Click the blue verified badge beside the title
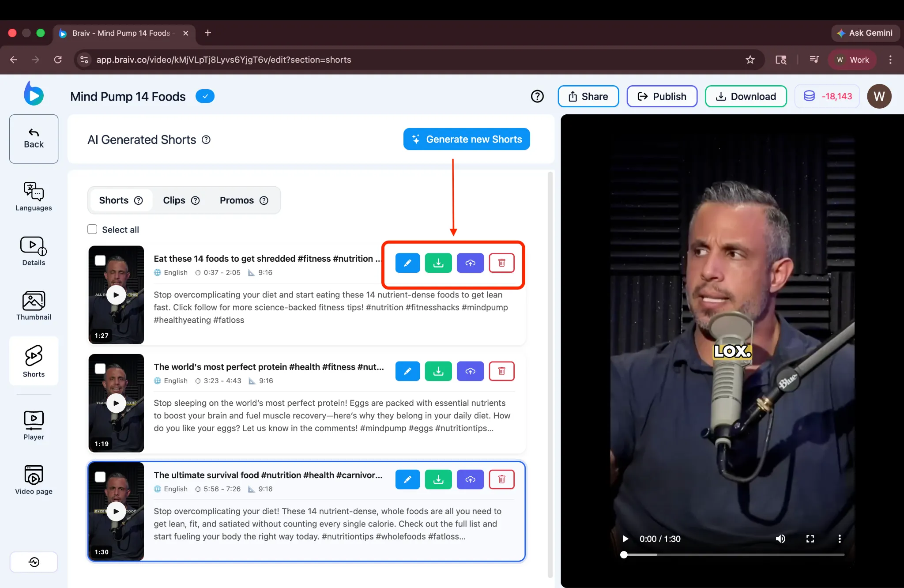Screen dimensions: 904x588 [205, 96]
